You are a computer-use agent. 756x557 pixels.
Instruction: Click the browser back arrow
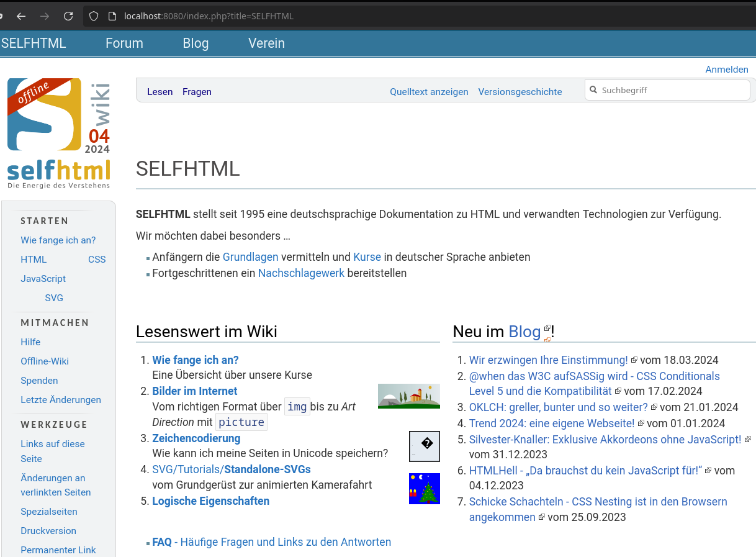[x=21, y=16]
